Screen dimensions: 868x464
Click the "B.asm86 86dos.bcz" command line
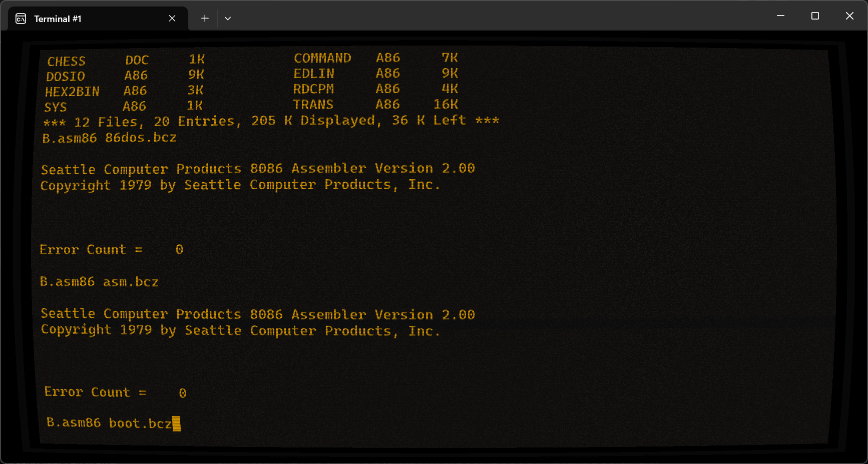click(x=110, y=138)
